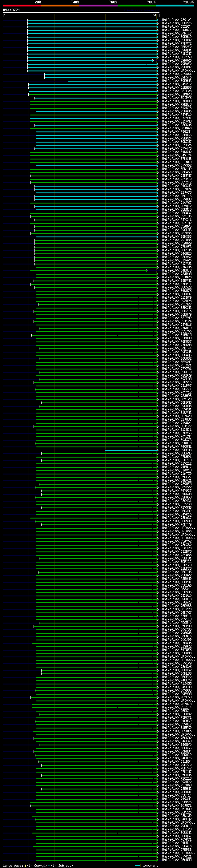Click the red below-20% identity color bar
This screenshot has height=868, width=197.
tap(22, 6)
